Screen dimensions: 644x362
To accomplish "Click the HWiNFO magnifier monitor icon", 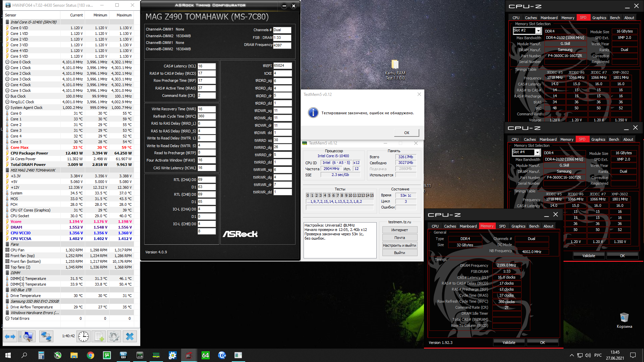I will (x=28, y=336).
